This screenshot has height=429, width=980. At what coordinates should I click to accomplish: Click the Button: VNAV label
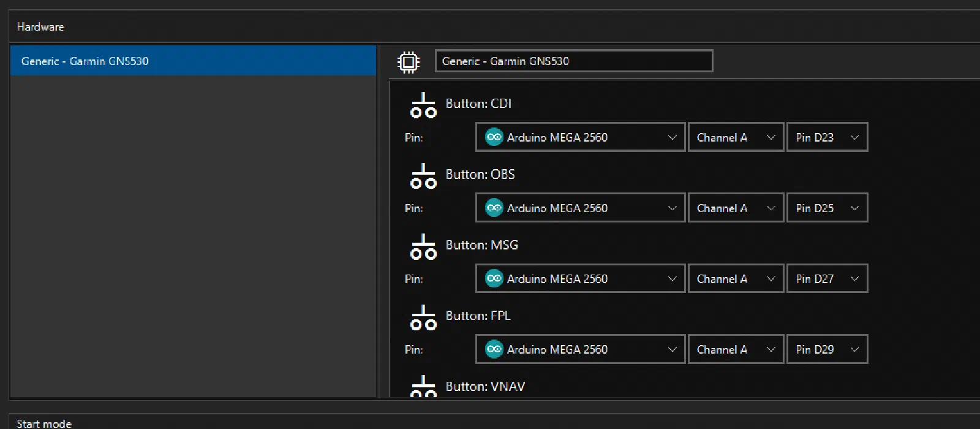pos(485,386)
